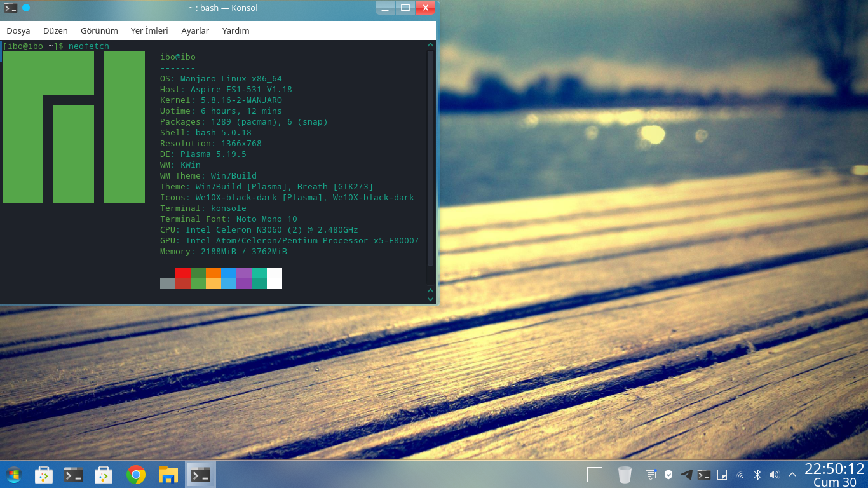This screenshot has height=488, width=868.
Task: Click the 'Shell: bash 5.0.18' line
Action: tap(206, 133)
